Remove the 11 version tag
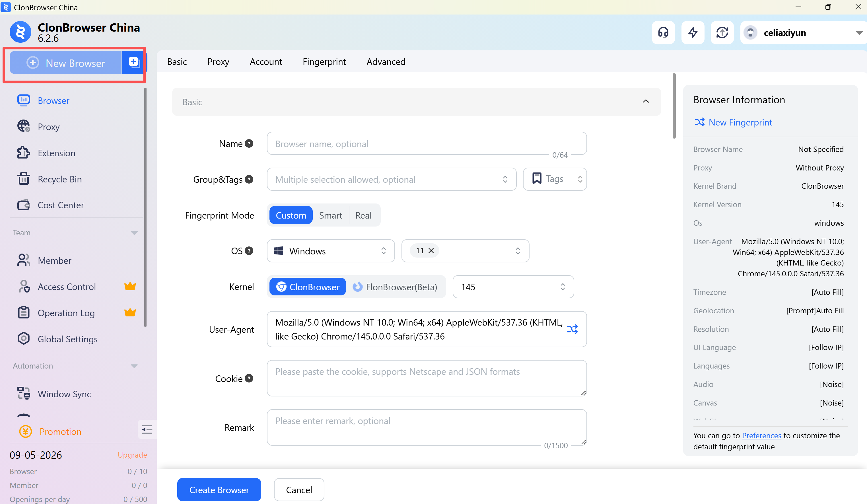867x504 pixels. coord(431,251)
